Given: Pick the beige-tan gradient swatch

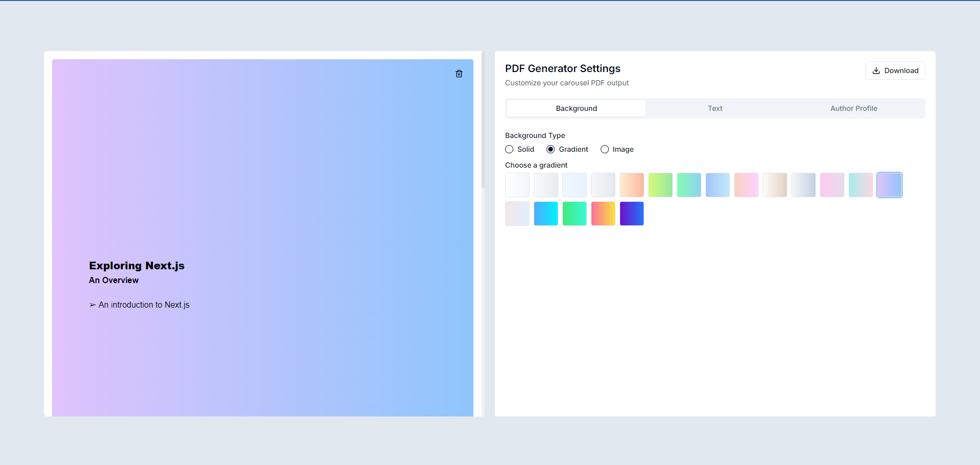Looking at the screenshot, I should pos(775,185).
